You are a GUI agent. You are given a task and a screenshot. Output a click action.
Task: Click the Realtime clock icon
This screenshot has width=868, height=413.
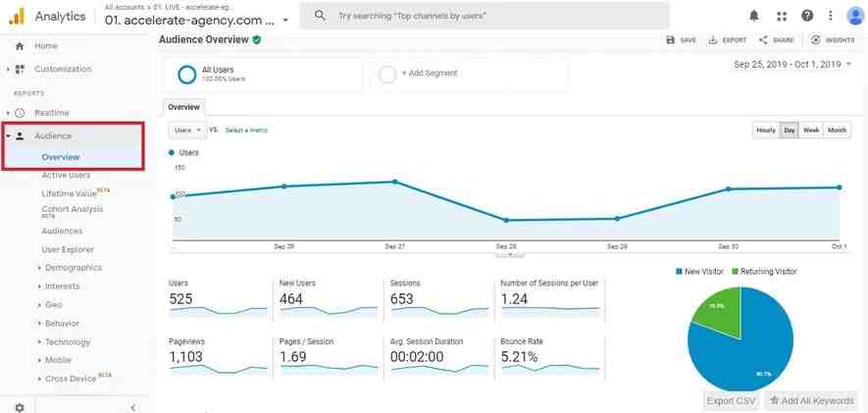[20, 113]
